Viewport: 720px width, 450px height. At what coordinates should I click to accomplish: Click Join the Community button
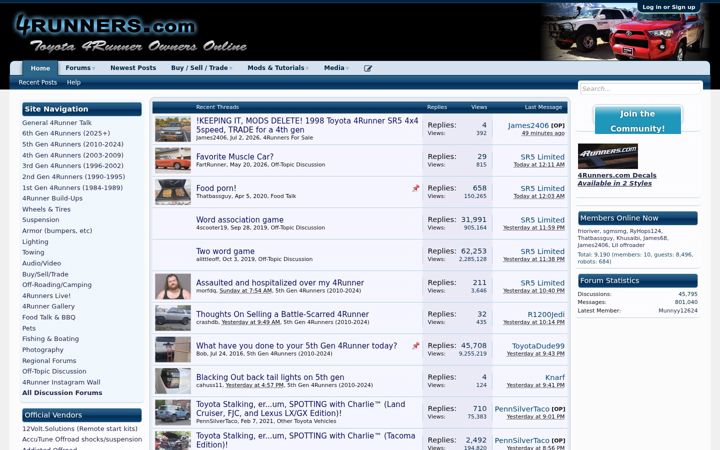coord(637,121)
